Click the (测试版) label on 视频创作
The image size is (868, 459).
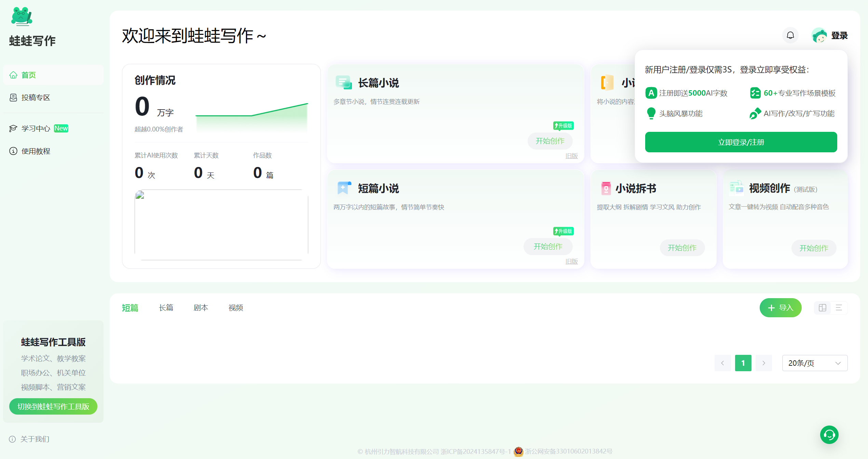[x=806, y=190]
